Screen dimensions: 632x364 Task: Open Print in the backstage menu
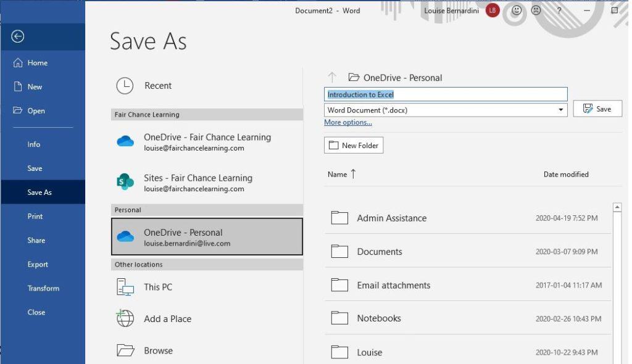point(35,216)
